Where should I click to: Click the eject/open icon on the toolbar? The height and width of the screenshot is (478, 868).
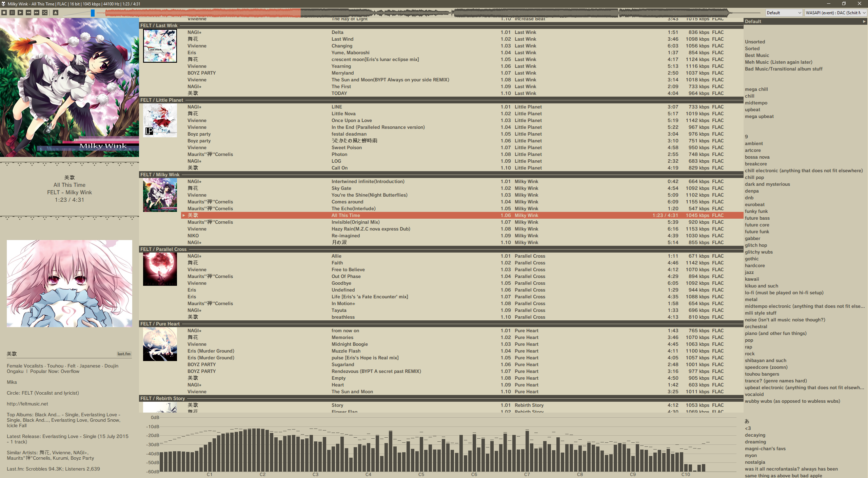[55, 13]
